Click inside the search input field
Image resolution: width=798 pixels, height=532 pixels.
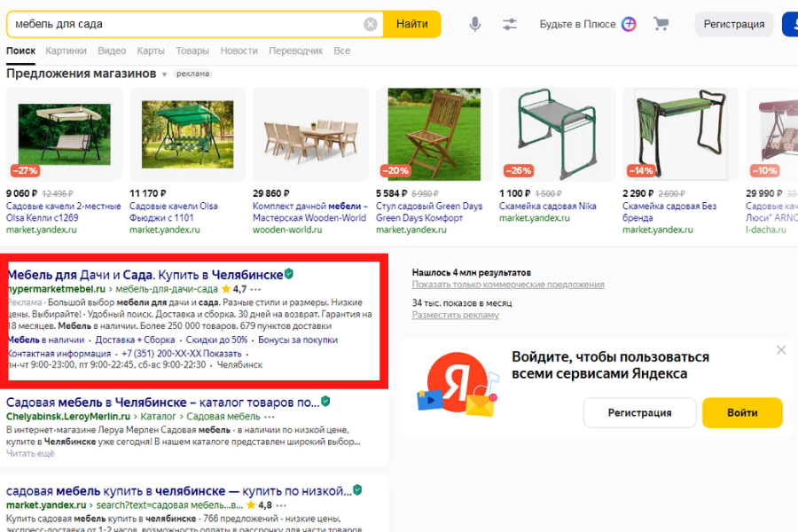pyautogui.click(x=177, y=24)
